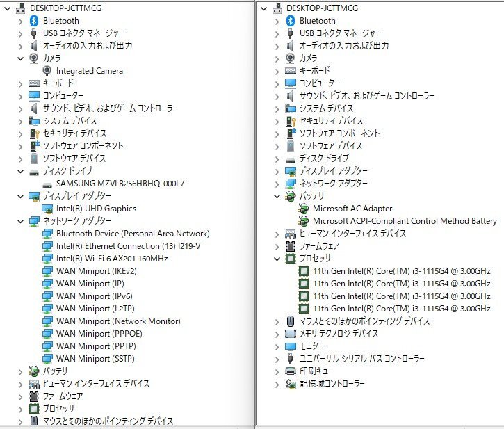Image resolution: width=504 pixels, height=429 pixels.
Task: Collapse ネットワーク アダプター in the left pane
Action: [x=21, y=221]
